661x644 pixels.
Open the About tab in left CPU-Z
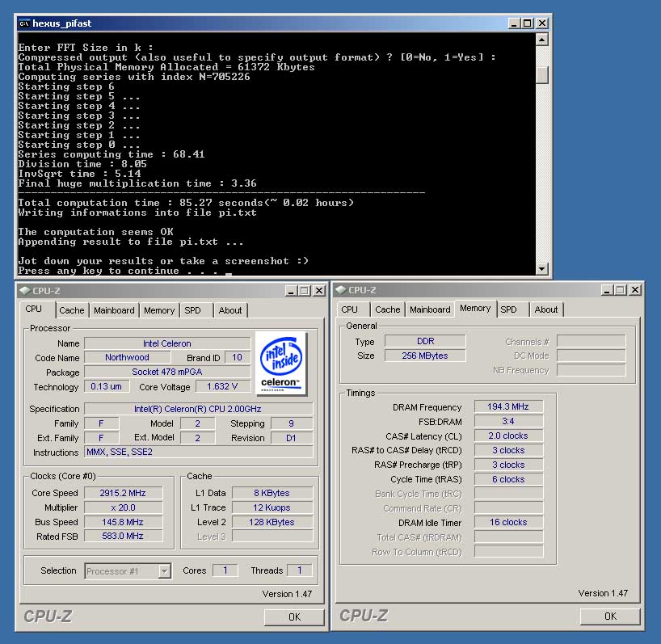coord(230,310)
